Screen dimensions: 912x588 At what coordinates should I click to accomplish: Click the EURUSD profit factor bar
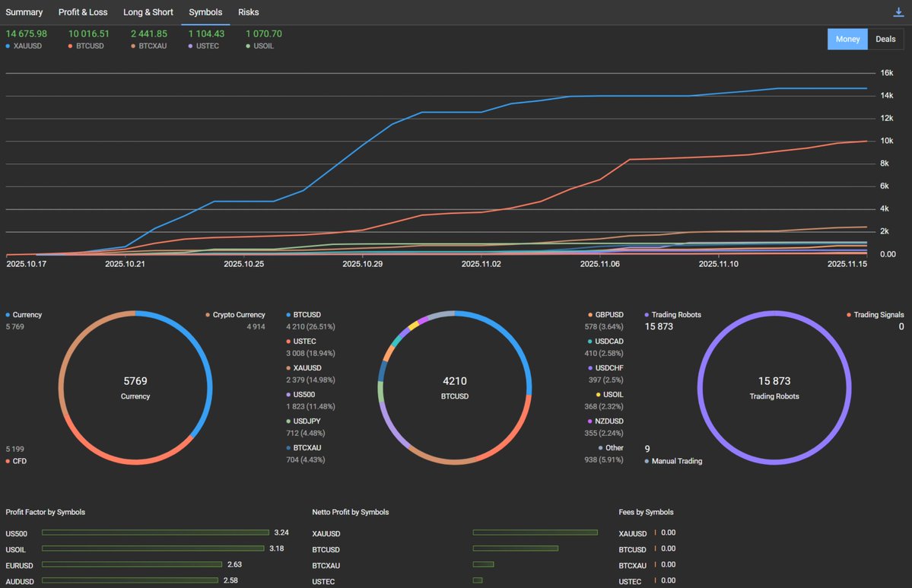click(x=132, y=564)
